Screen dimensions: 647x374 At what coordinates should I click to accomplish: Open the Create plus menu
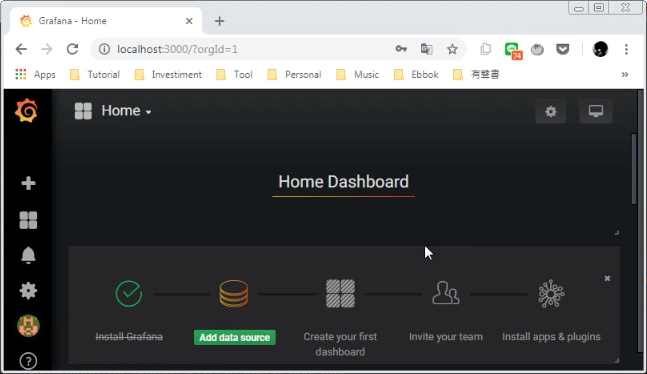pos(28,183)
